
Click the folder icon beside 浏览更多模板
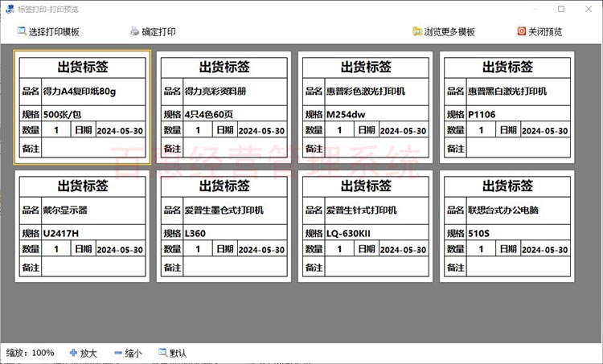point(417,31)
